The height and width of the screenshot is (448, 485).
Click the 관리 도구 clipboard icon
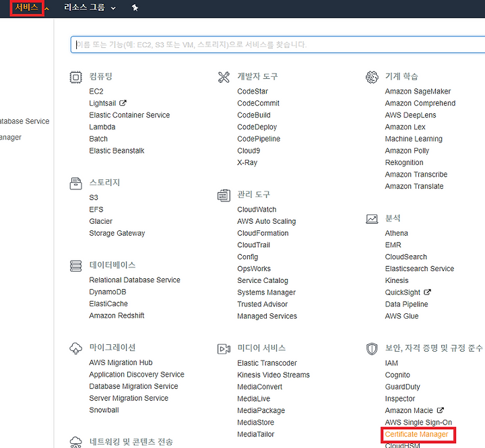(x=224, y=195)
